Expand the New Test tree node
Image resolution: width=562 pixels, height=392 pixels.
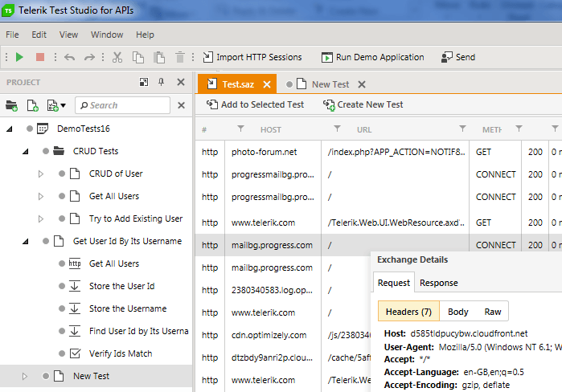25,376
